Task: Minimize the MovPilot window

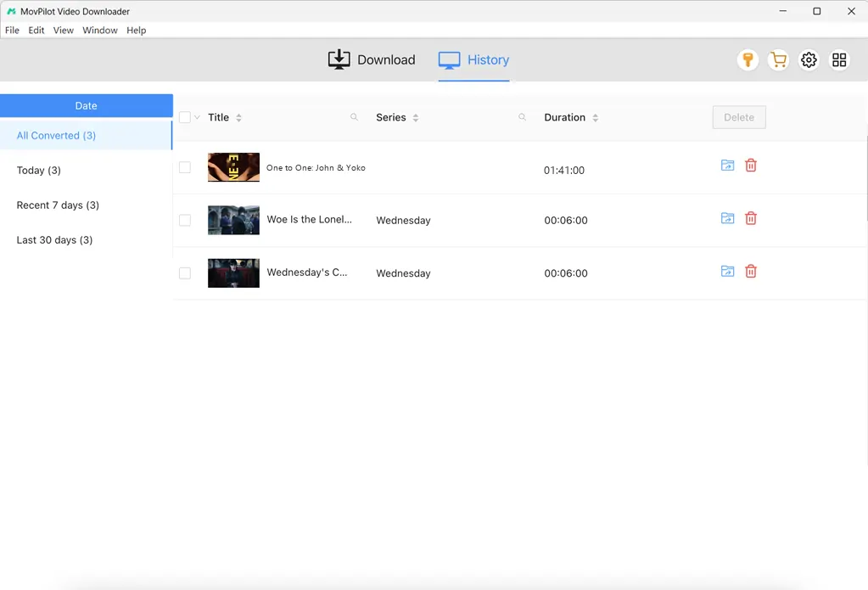Action: pyautogui.click(x=783, y=11)
